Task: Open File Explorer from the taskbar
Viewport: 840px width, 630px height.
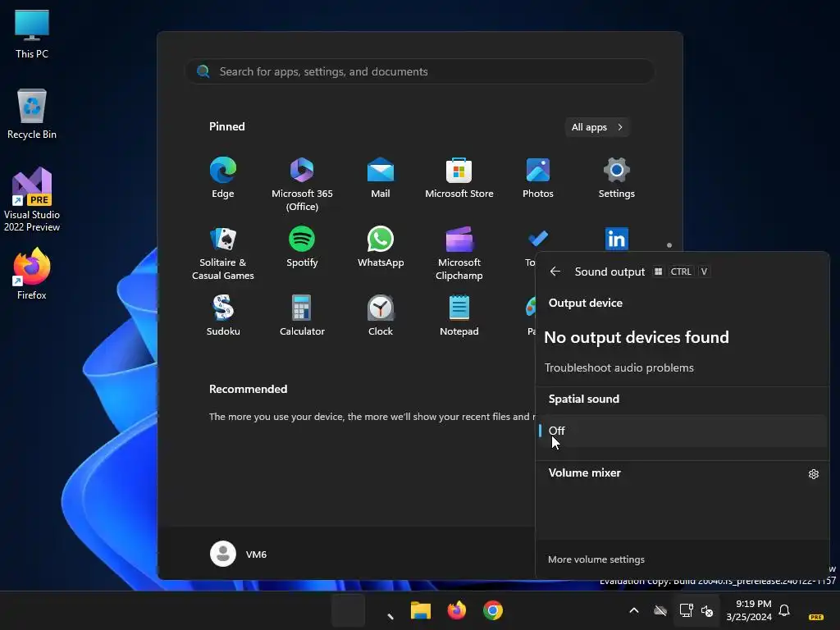Action: (x=421, y=610)
